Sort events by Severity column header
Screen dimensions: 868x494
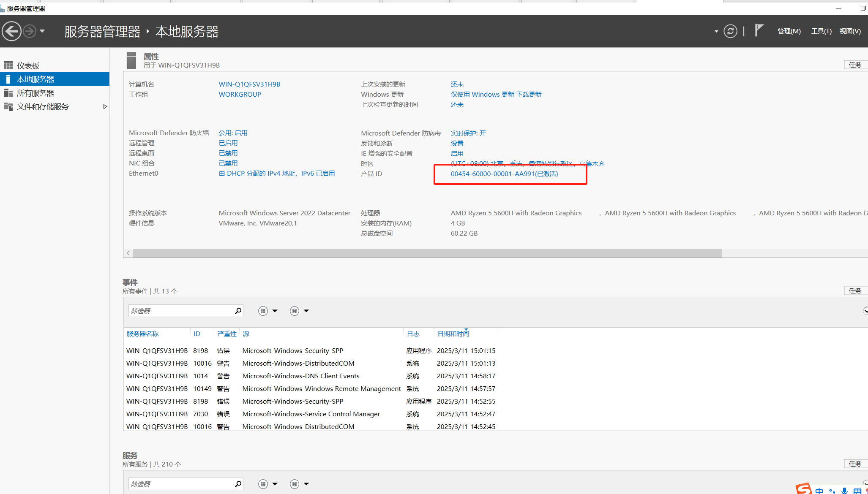[x=227, y=334]
